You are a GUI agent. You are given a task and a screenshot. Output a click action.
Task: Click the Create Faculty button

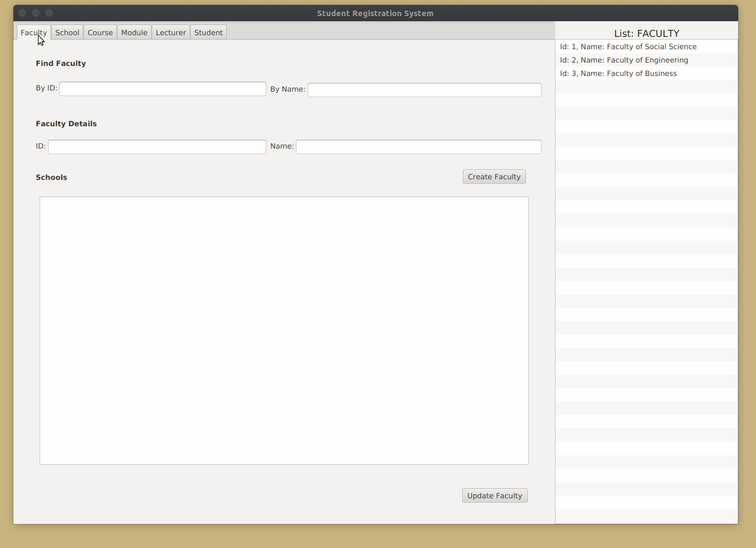click(494, 177)
